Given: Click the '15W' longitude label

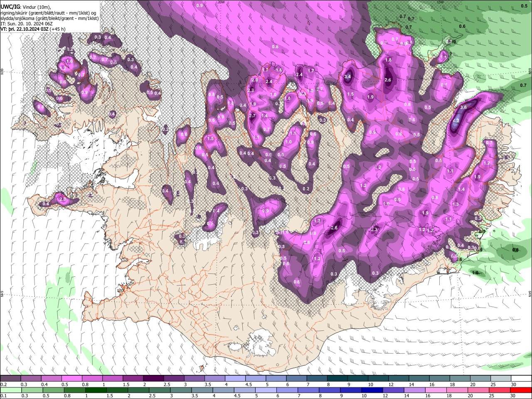Looking at the screenshot, I should click(x=440, y=2).
